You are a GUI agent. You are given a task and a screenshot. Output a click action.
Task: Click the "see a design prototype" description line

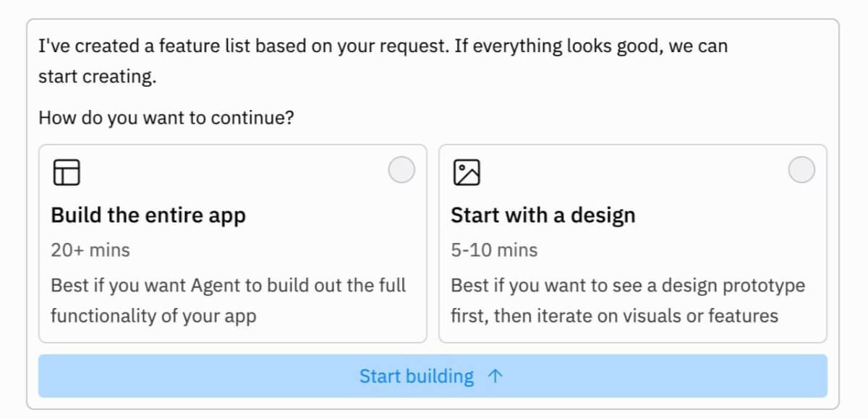click(627, 285)
